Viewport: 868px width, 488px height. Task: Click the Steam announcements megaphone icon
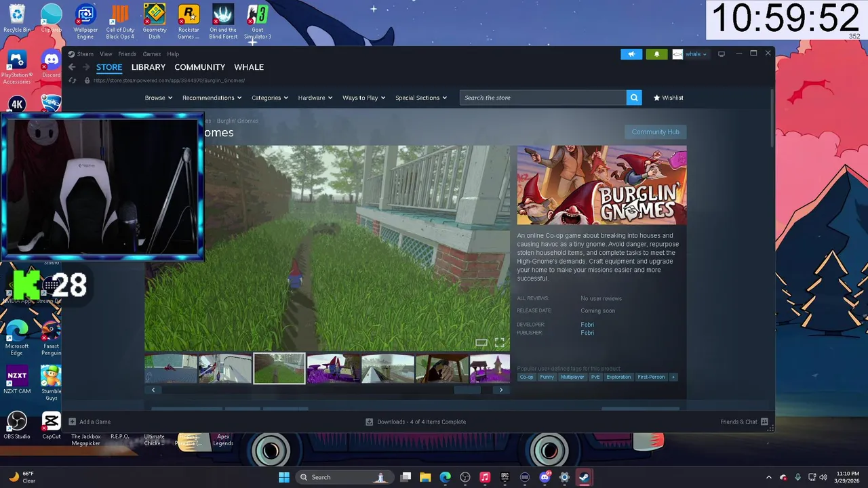point(631,54)
